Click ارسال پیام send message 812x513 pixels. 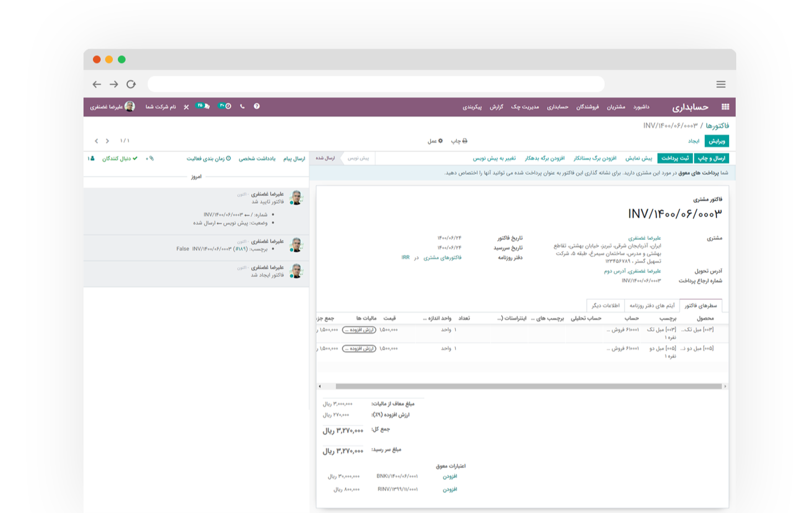pyautogui.click(x=294, y=159)
